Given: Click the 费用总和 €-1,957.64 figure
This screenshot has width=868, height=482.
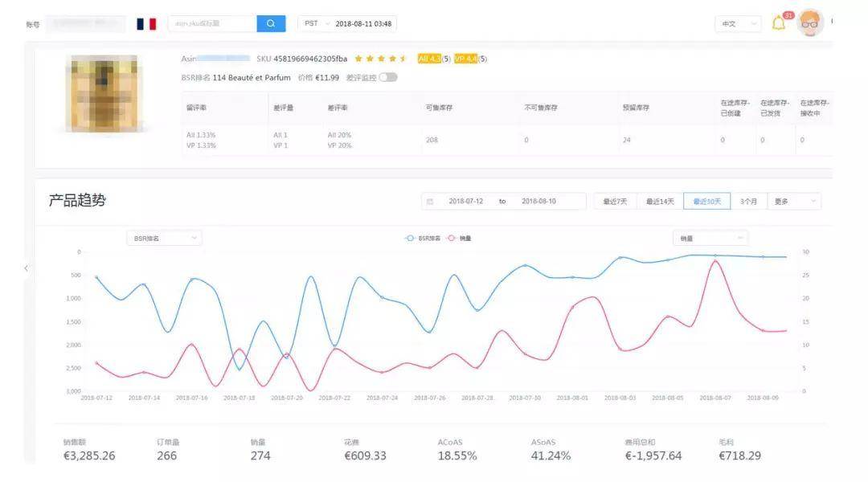Looking at the screenshot, I should 653,456.
